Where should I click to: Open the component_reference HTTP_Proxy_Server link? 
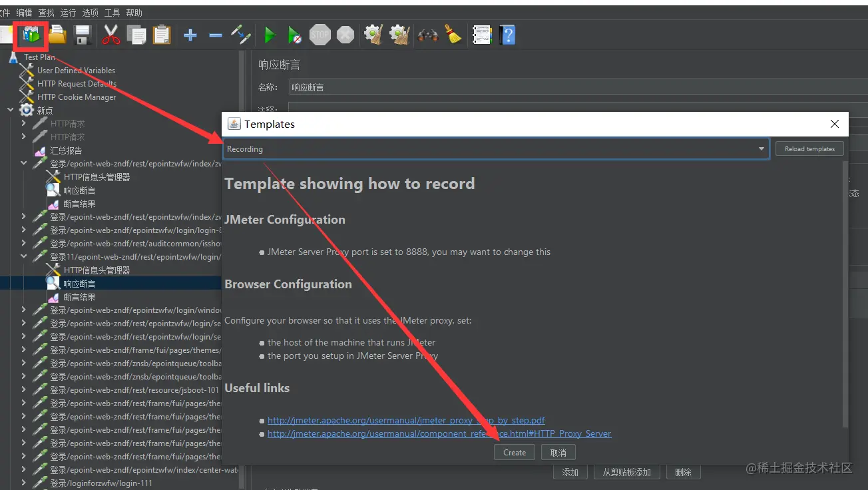pyautogui.click(x=439, y=433)
